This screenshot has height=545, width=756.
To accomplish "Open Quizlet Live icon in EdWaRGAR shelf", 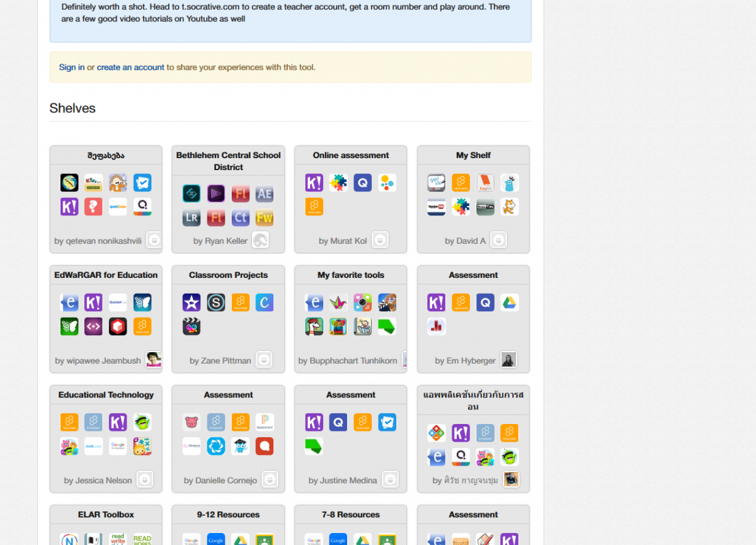I will [x=118, y=302].
